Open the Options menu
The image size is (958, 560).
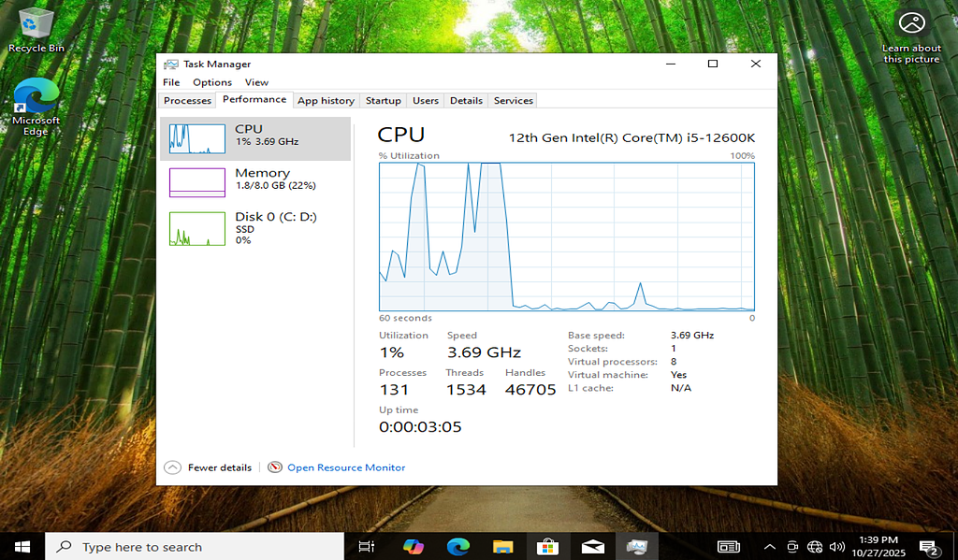212,82
